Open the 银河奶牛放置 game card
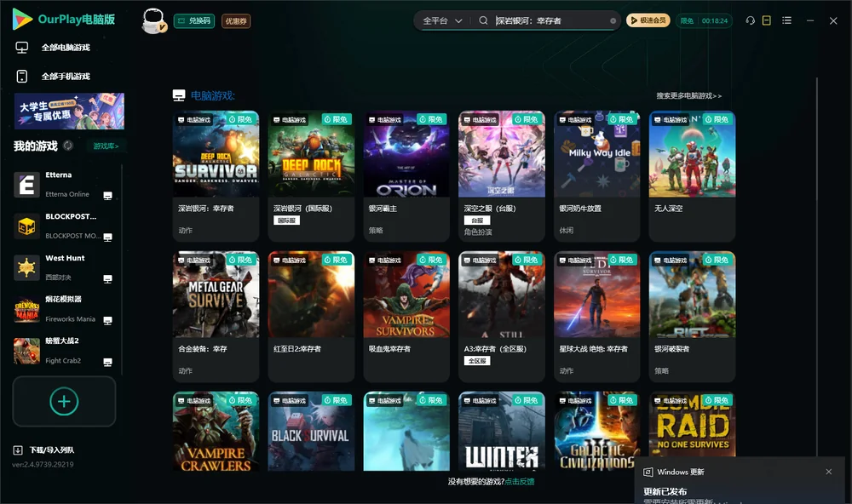 (x=597, y=176)
